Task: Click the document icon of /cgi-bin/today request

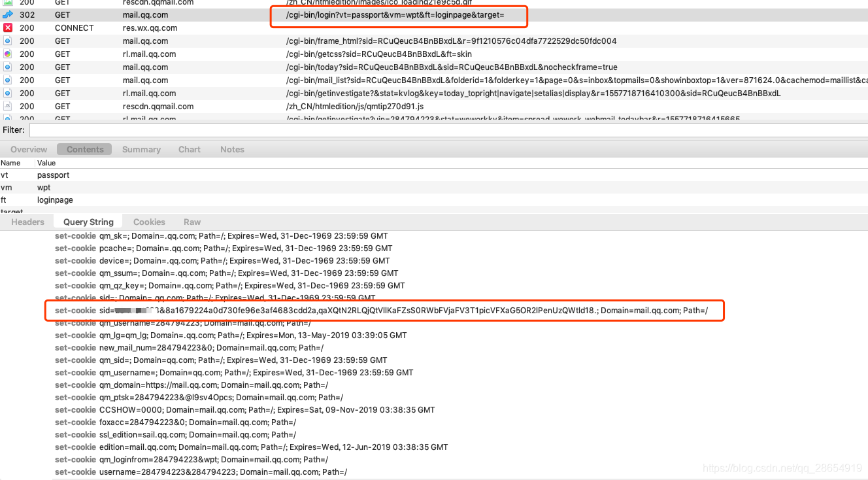Action: pyautogui.click(x=8, y=67)
